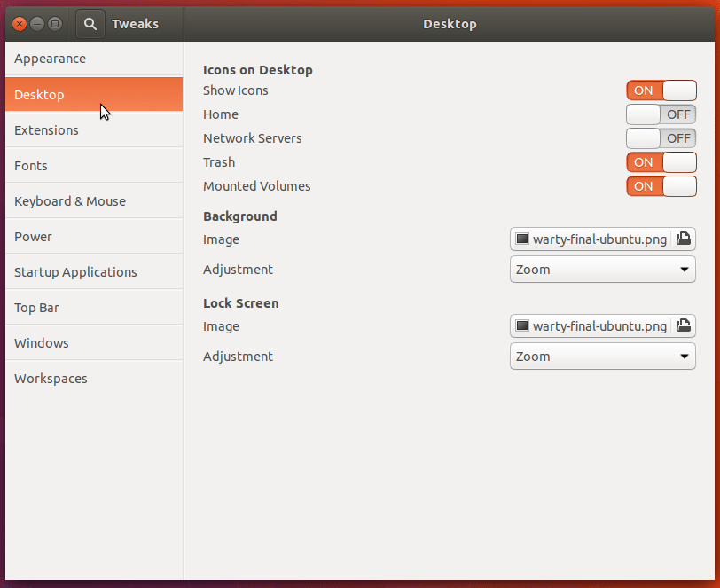Image resolution: width=720 pixels, height=588 pixels.
Task: Open the Power section
Action: pos(94,237)
